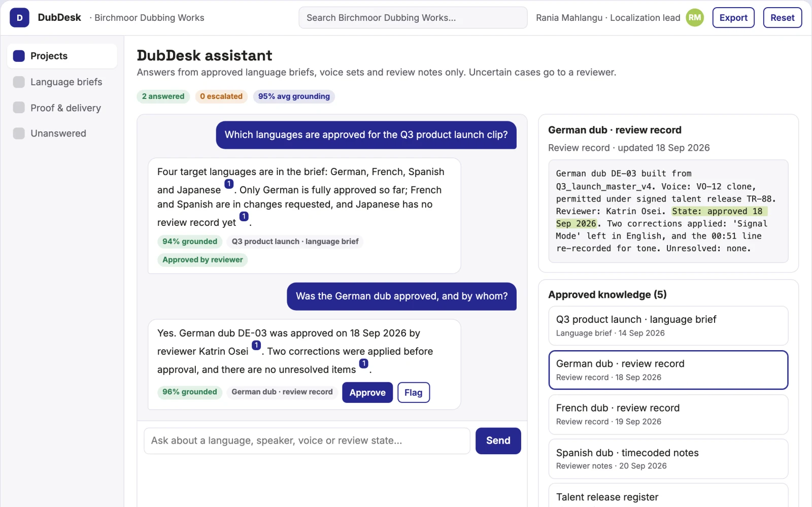The width and height of the screenshot is (812, 507).
Task: Select the '0 escalated' badge
Action: pyautogui.click(x=221, y=96)
